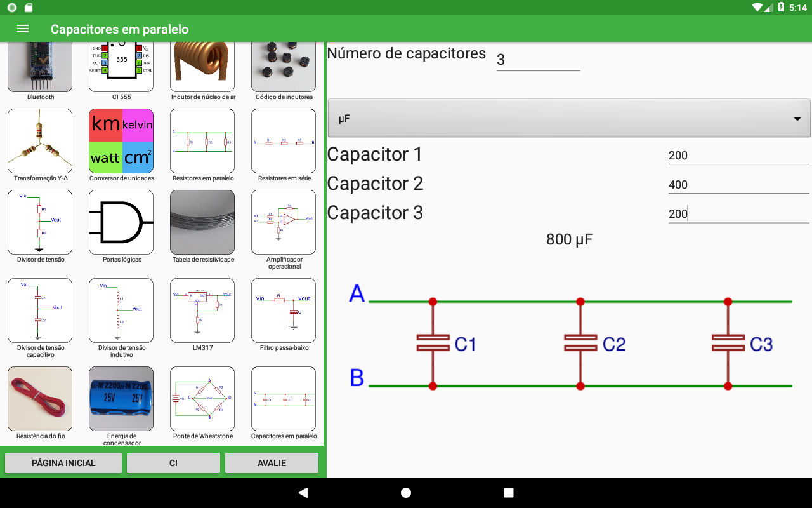The image size is (812, 508).
Task: Open the Conversor de unidades tool
Action: [121, 141]
